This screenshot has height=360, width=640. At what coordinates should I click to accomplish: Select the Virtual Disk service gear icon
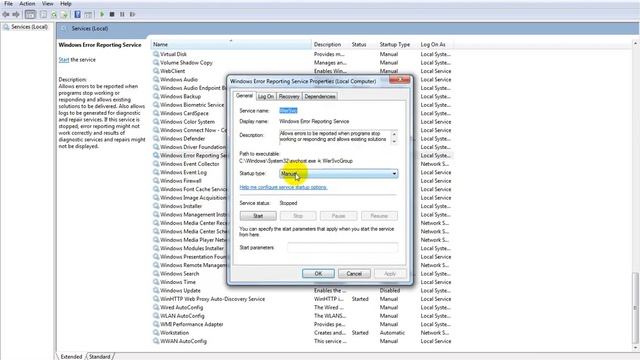[x=156, y=54]
